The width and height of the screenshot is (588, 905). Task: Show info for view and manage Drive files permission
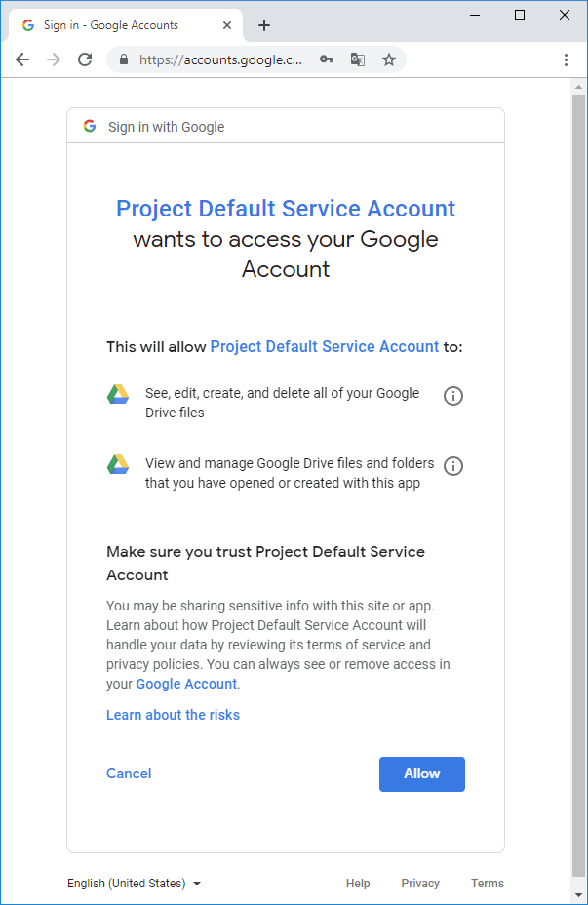click(453, 466)
